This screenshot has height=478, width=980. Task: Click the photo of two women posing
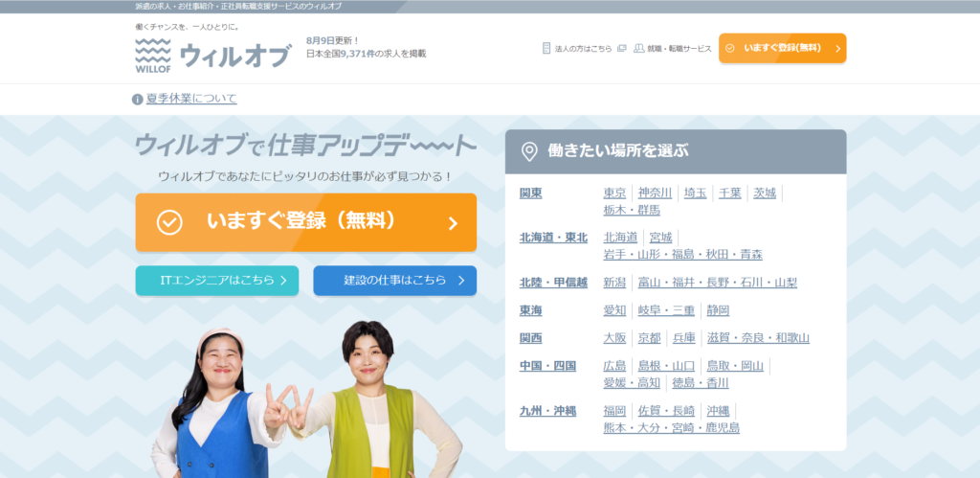pyautogui.click(x=306, y=399)
